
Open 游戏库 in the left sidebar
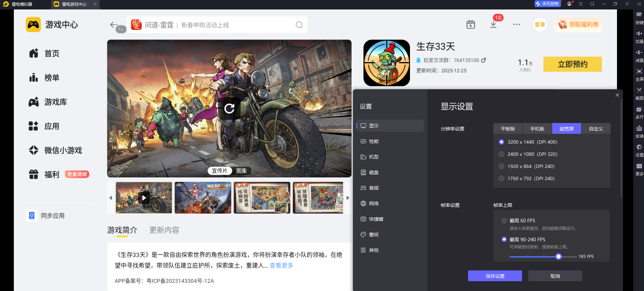[48, 102]
